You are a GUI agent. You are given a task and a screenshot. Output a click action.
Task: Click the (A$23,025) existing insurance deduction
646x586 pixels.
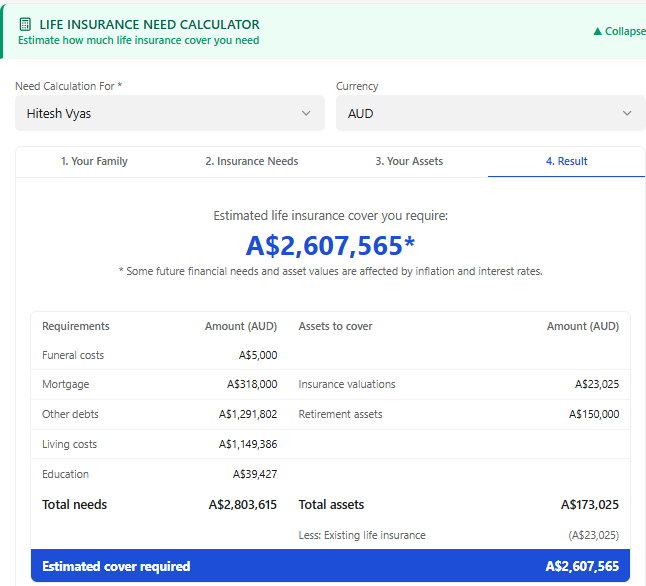594,535
